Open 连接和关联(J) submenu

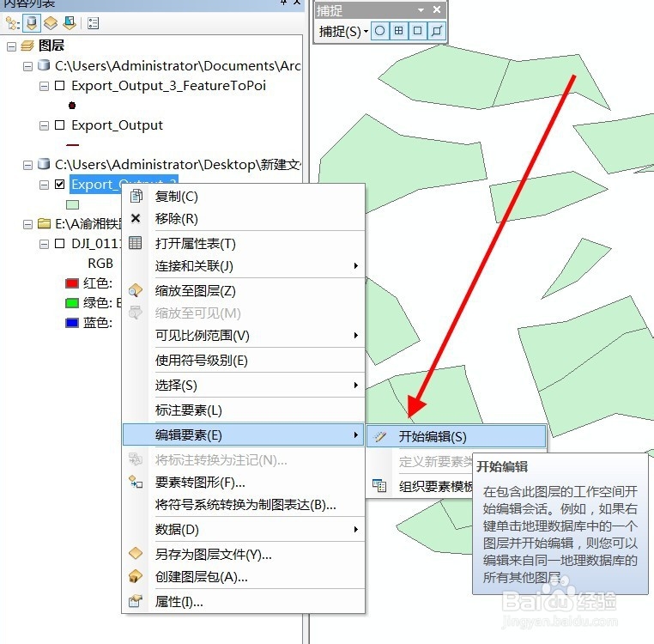(244, 266)
